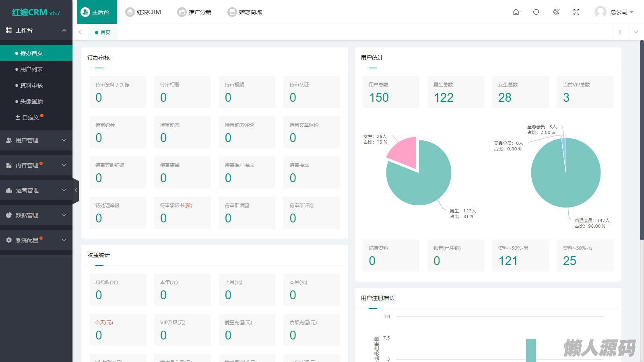Open 用户列表 in the sidebar

(x=31, y=69)
